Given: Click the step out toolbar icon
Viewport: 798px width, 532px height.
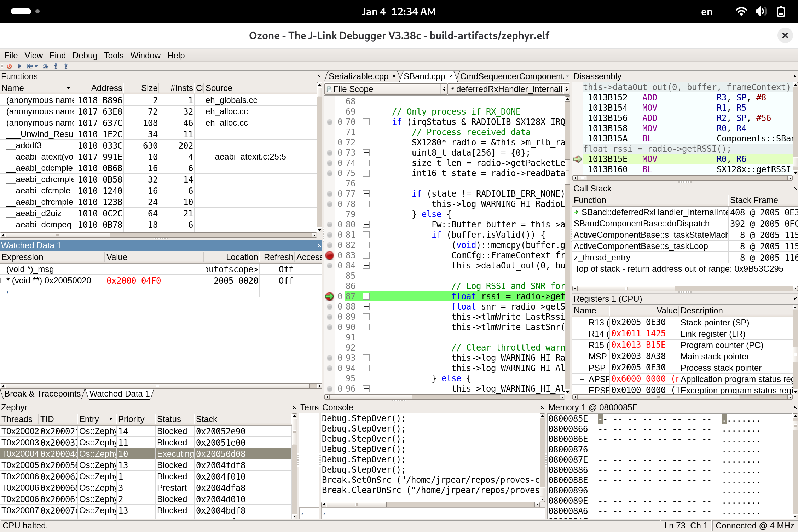Looking at the screenshot, I should pos(66,66).
